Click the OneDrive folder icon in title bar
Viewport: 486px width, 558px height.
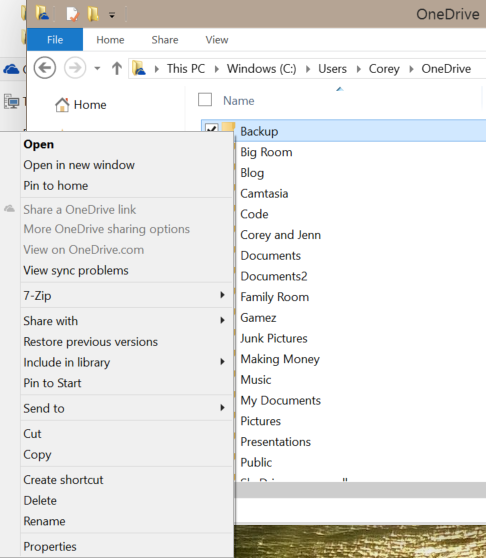coord(42,14)
